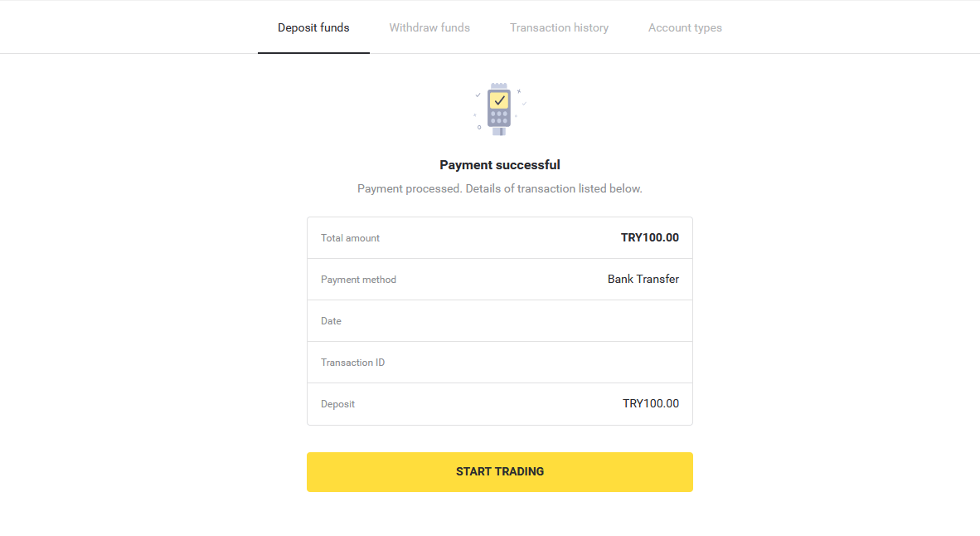Click the Payment successful heading

tap(500, 164)
